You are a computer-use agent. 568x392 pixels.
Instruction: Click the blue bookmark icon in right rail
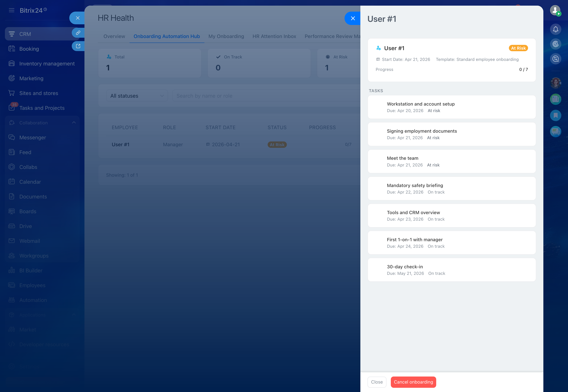tap(556, 115)
